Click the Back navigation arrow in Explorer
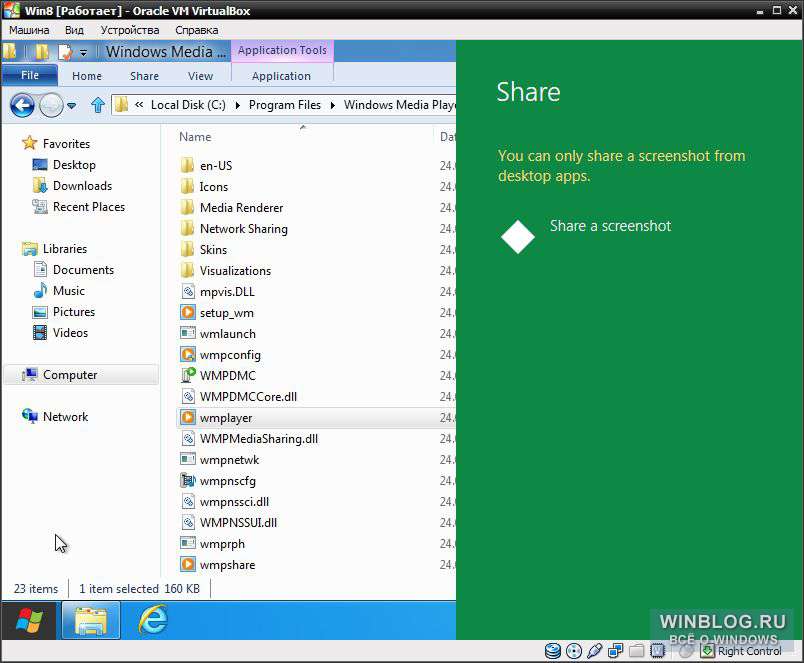Image resolution: width=804 pixels, height=663 pixels. (22, 106)
